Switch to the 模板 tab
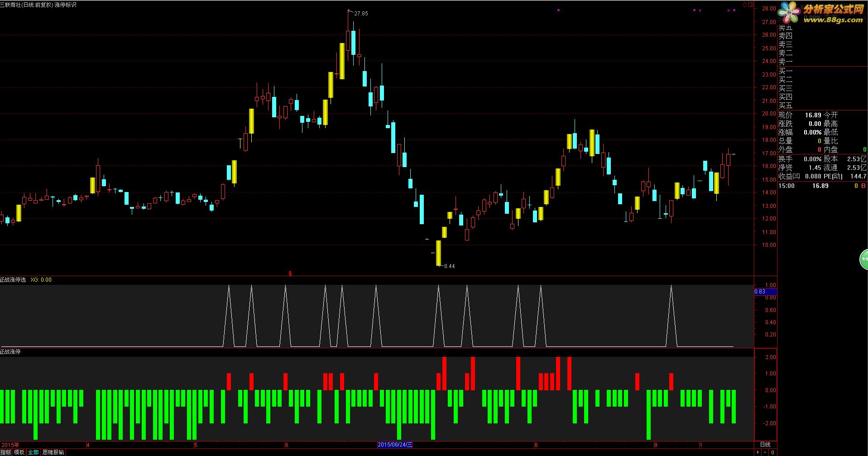 point(19,452)
